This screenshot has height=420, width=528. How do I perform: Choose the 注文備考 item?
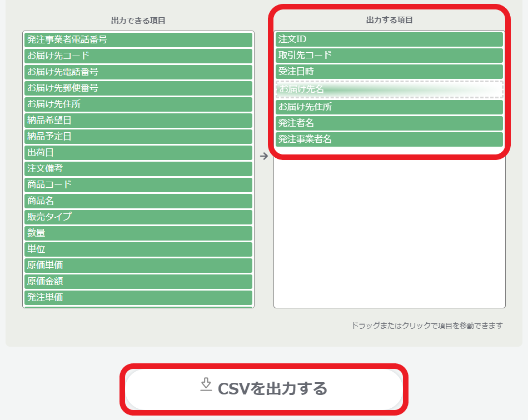point(138,168)
